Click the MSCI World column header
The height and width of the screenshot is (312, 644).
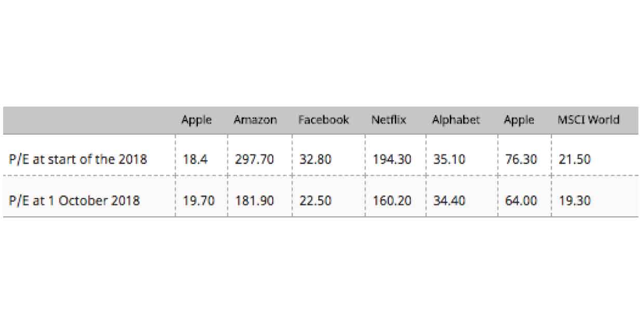tap(588, 120)
